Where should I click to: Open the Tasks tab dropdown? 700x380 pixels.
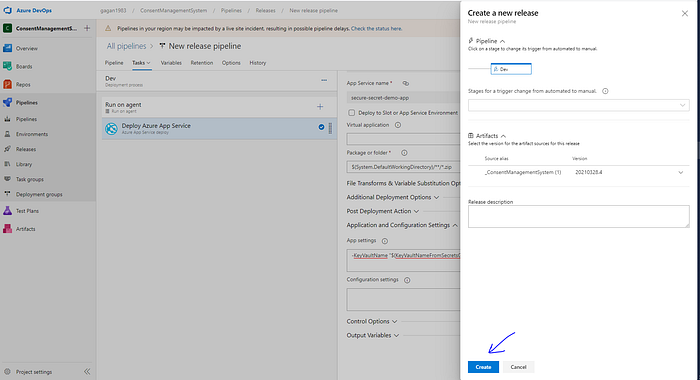pos(142,63)
